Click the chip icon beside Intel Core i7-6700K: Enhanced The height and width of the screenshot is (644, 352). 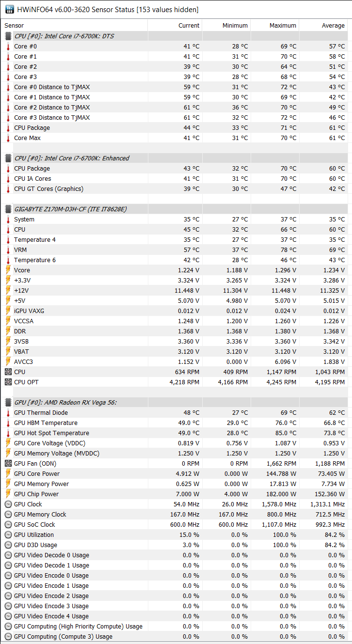[x=8, y=158]
